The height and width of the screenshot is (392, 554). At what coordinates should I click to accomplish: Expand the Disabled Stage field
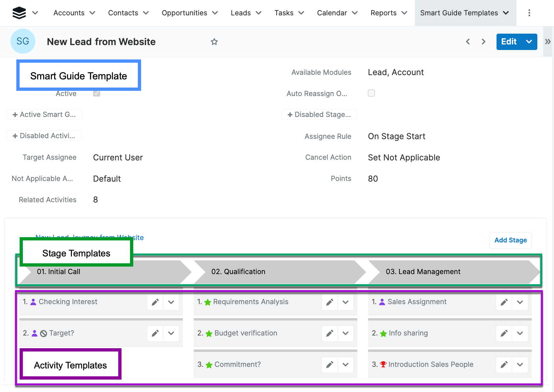coord(319,115)
